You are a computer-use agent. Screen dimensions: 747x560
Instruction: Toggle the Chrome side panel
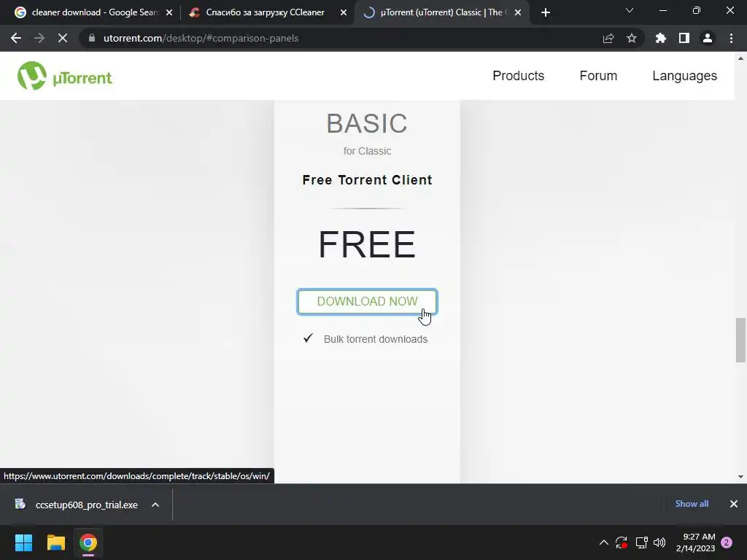coord(684,38)
